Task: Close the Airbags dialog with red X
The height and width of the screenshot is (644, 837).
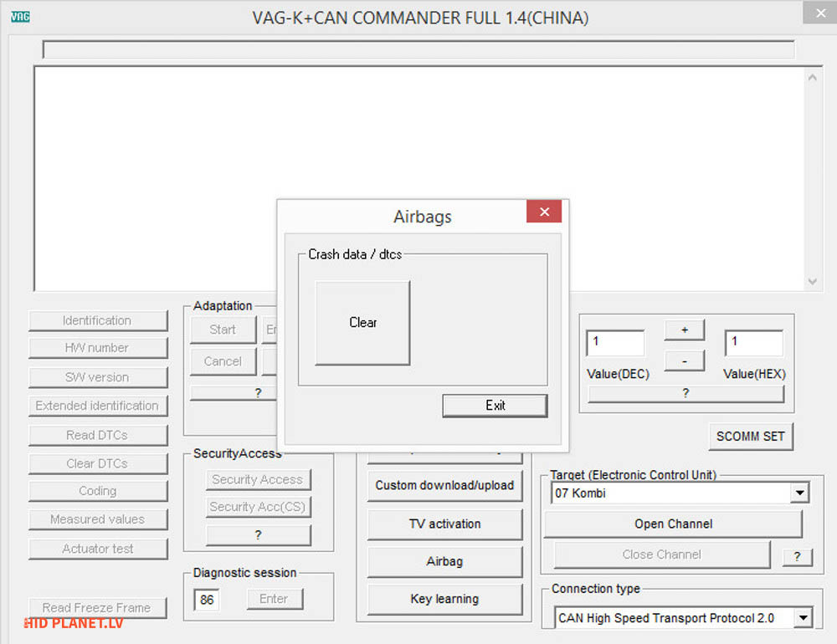Action: (544, 212)
